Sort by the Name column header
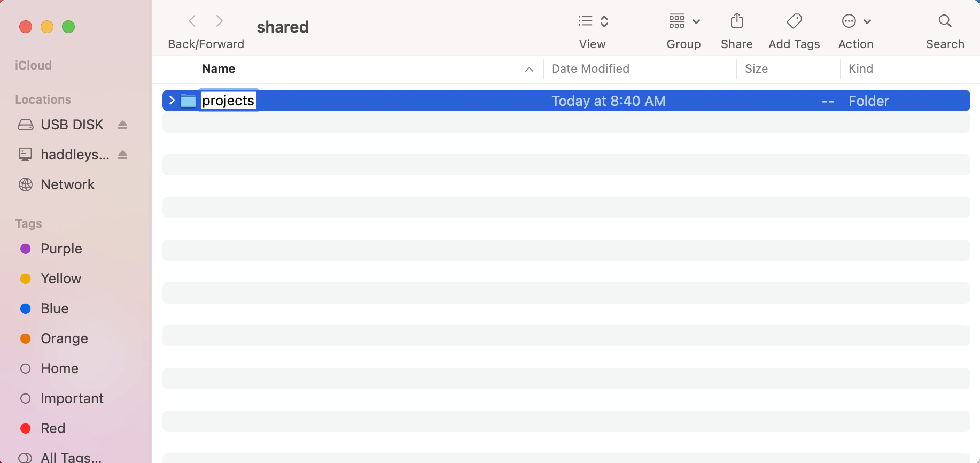The width and height of the screenshot is (980, 463). [219, 69]
